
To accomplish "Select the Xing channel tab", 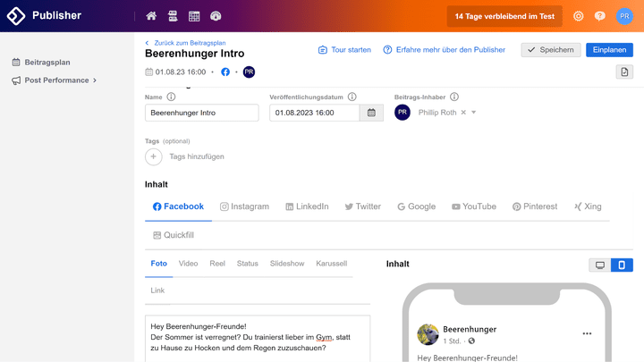I will pos(588,206).
